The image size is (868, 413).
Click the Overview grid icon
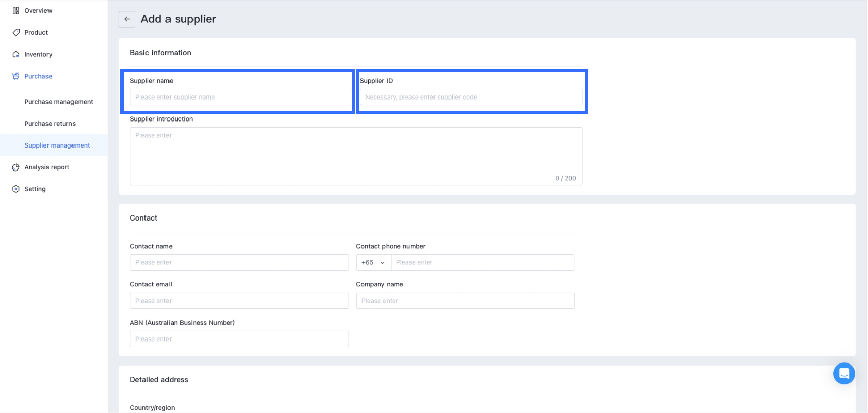pyautogui.click(x=16, y=11)
